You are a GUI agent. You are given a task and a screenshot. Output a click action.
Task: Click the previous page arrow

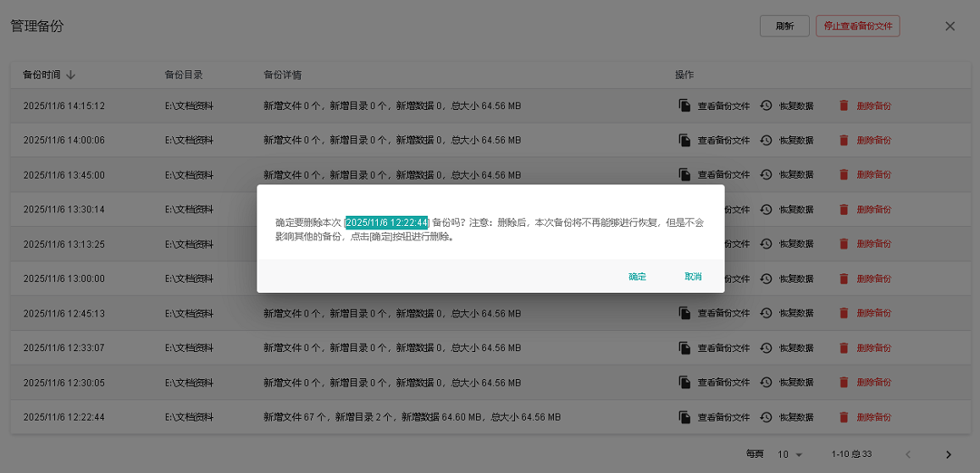908,454
